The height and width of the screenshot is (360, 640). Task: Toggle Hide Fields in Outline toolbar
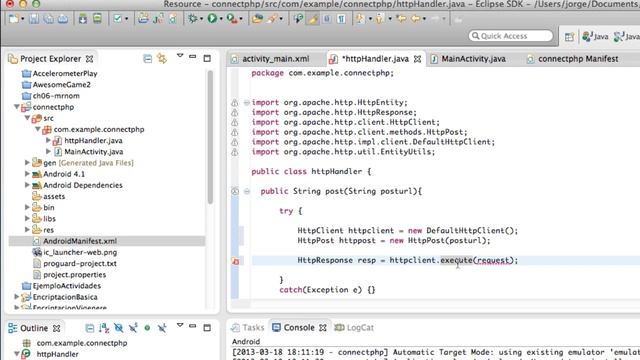tap(118, 328)
